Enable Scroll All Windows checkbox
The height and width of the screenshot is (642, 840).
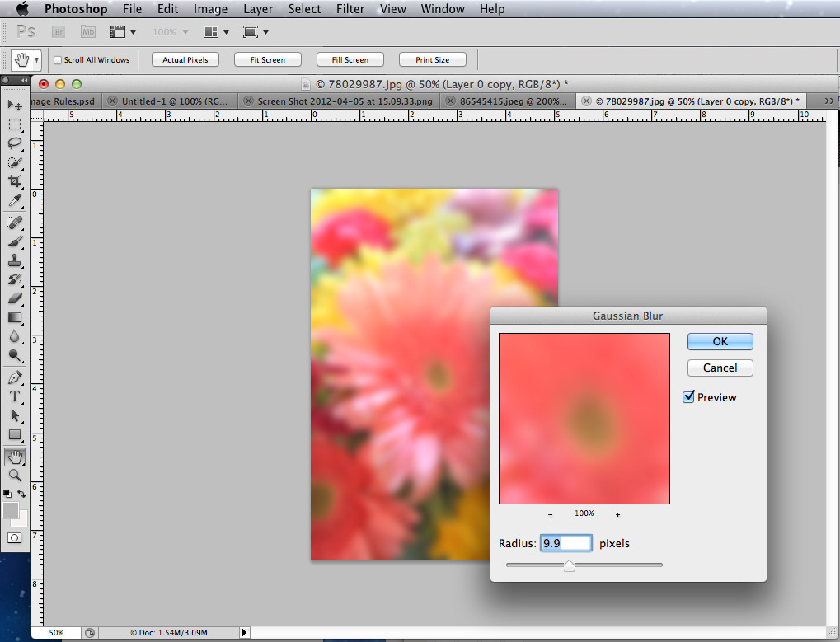pyautogui.click(x=58, y=60)
